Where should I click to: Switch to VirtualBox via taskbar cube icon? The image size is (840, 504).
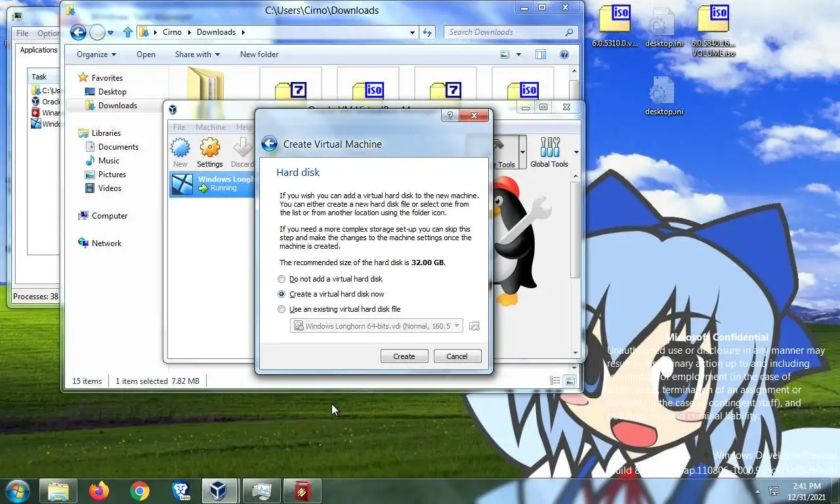coord(220,491)
